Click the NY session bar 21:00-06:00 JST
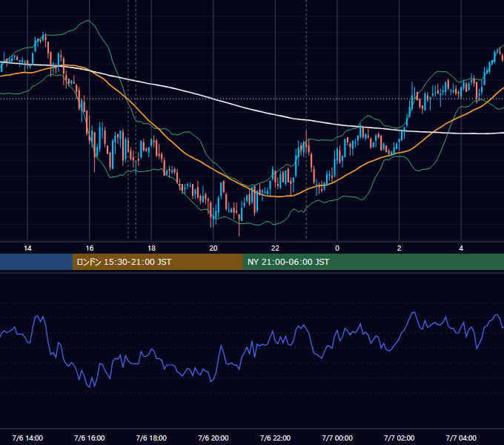Screen dimensions: 504x445 (373, 262)
